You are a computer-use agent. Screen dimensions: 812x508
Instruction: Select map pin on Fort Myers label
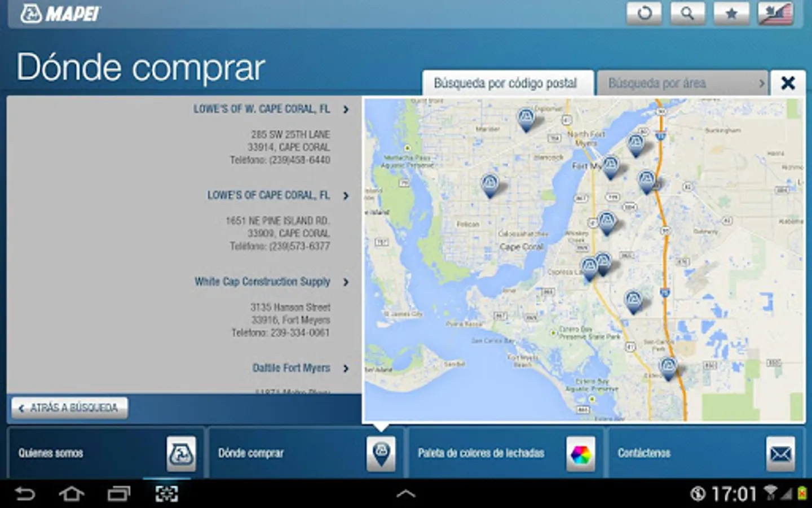[x=610, y=167]
